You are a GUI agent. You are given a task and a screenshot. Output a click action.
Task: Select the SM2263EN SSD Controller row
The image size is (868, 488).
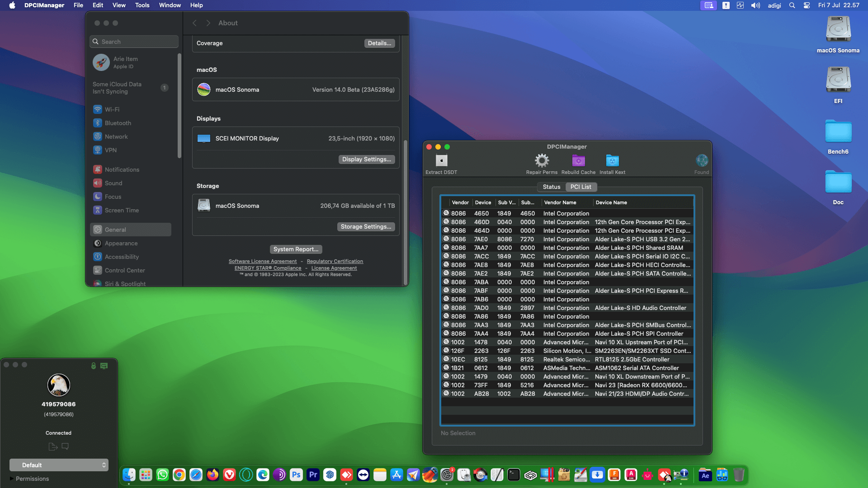(x=567, y=351)
